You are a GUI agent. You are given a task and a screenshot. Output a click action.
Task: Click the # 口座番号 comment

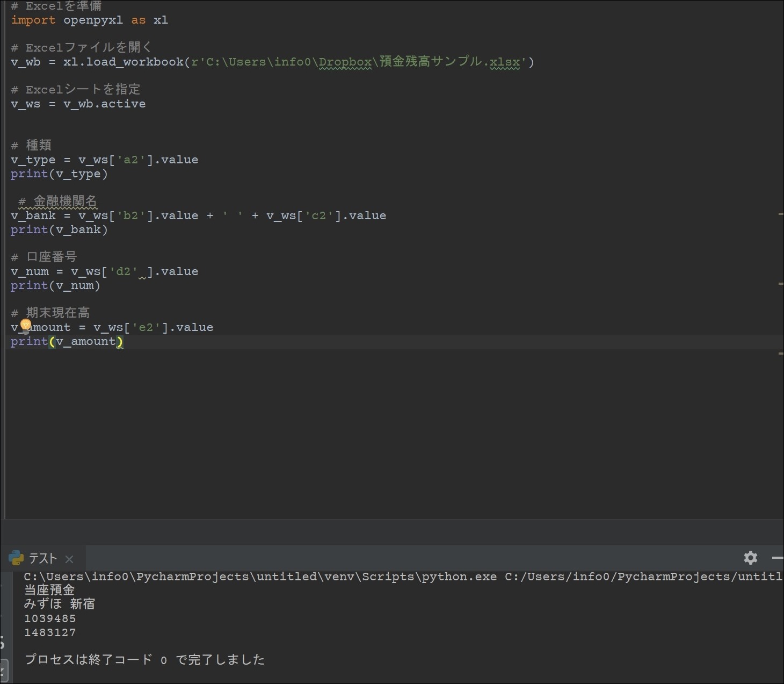pos(43,257)
